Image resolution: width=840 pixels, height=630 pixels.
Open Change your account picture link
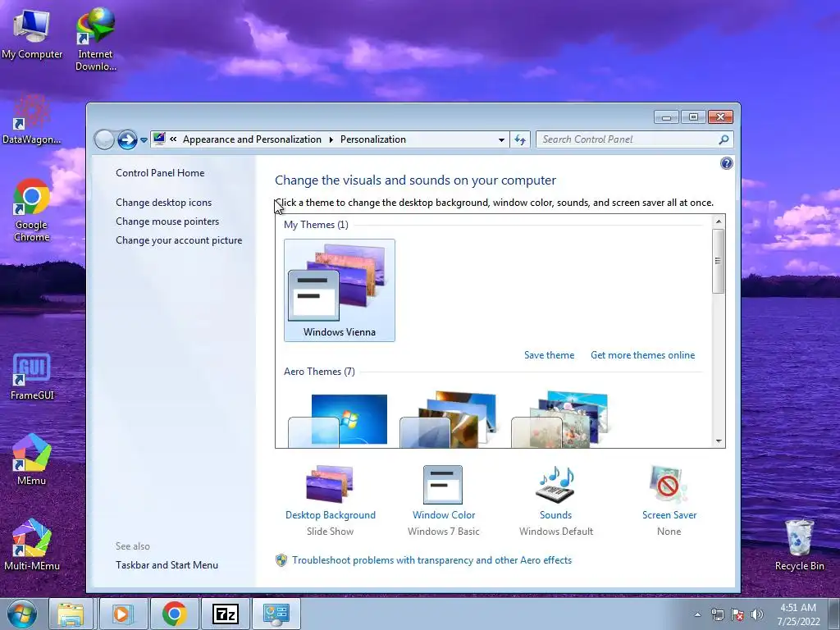(x=179, y=240)
